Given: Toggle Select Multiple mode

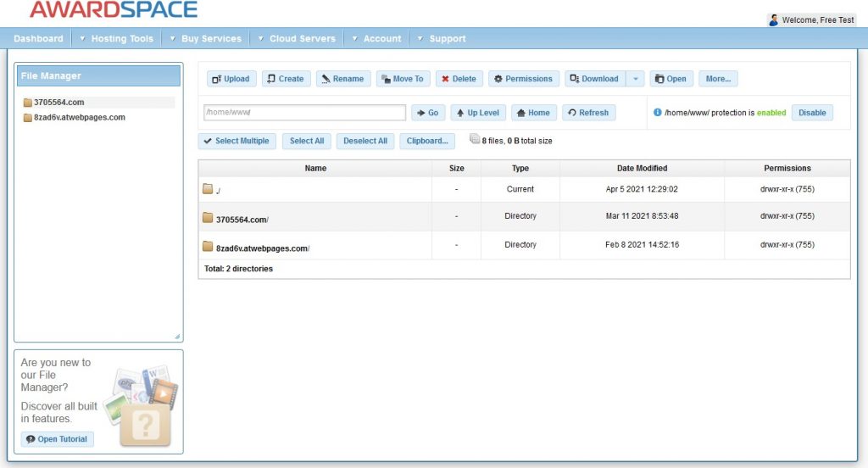Looking at the screenshot, I should point(237,141).
